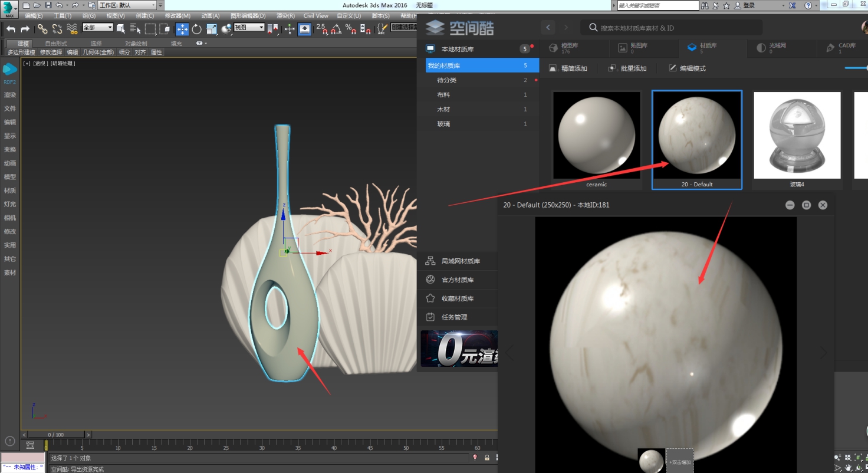Click the 精简添加 button
Screen dimensions: 868x473
568,68
